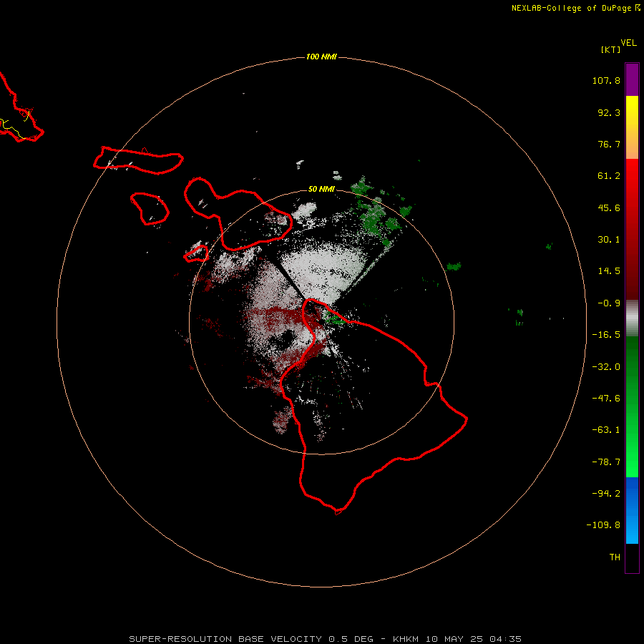Image resolution: width=644 pixels, height=644 pixels.
Task: Click the -32.0 velocity scale value
Action: (x=606, y=367)
